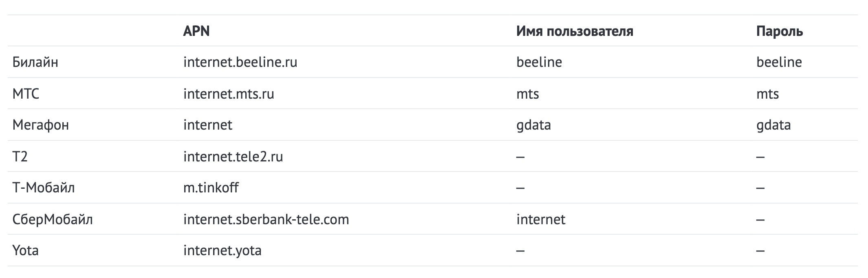
Task: Select the internet.yota APN text
Action: [222, 250]
